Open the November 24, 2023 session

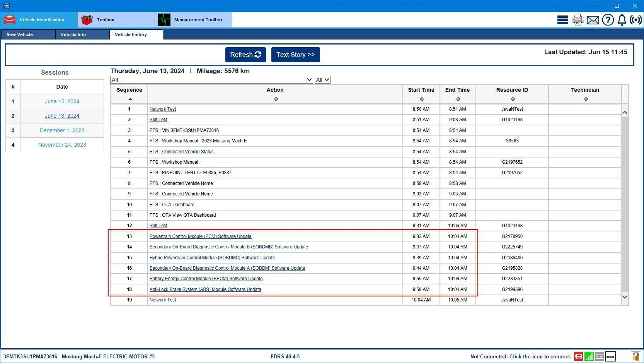62,145
